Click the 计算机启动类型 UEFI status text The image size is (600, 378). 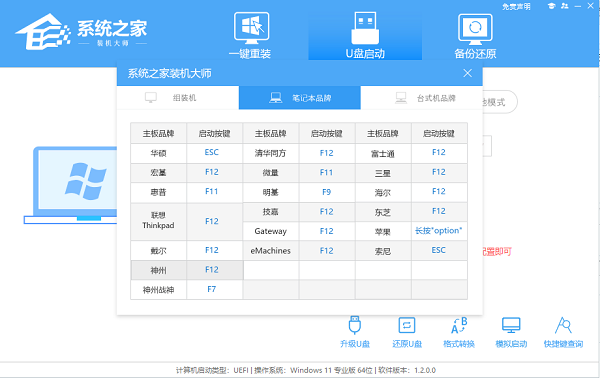[x=212, y=370]
